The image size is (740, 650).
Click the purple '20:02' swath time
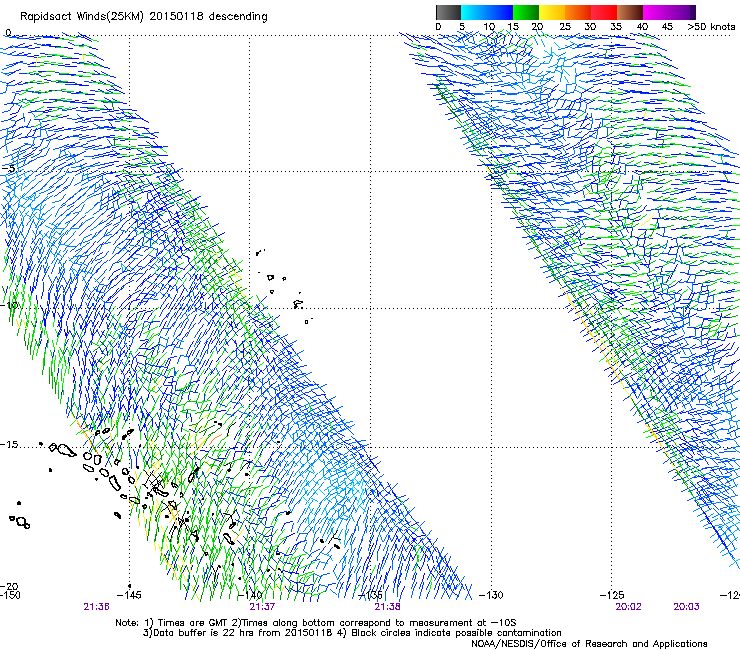point(628,607)
